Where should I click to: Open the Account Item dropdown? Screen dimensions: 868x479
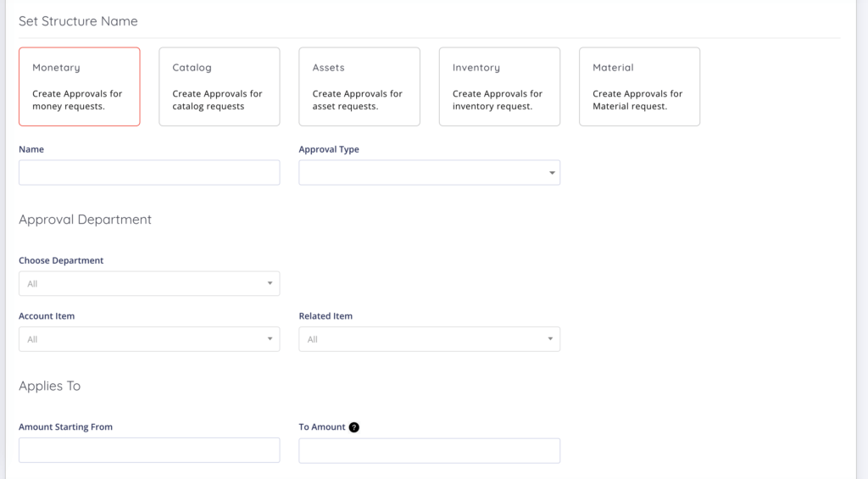tap(149, 339)
